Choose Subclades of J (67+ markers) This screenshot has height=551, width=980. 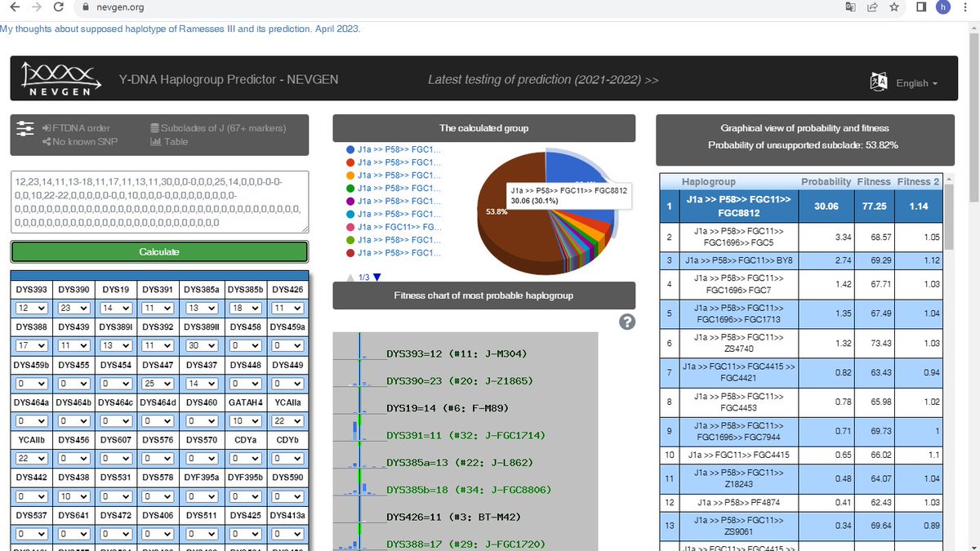[218, 128]
